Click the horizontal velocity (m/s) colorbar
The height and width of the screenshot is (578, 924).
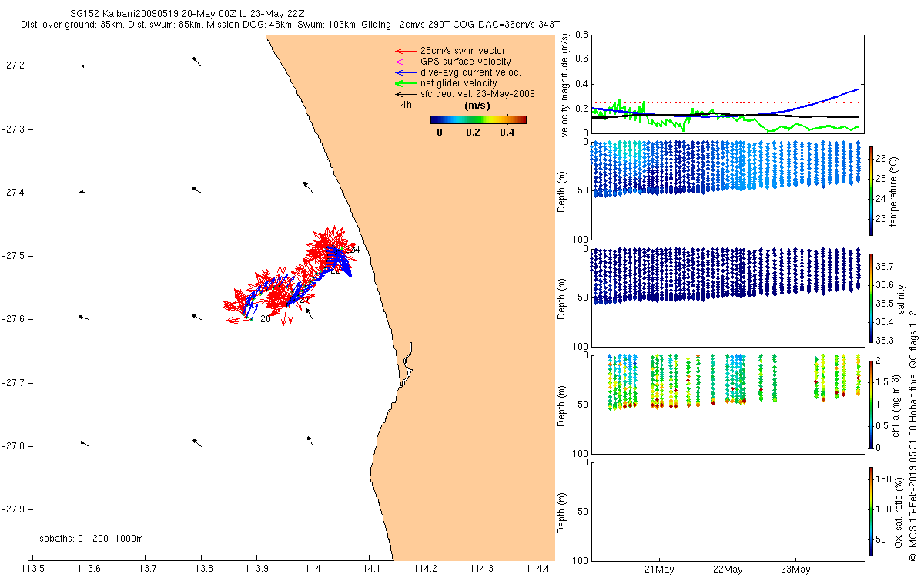click(x=478, y=119)
